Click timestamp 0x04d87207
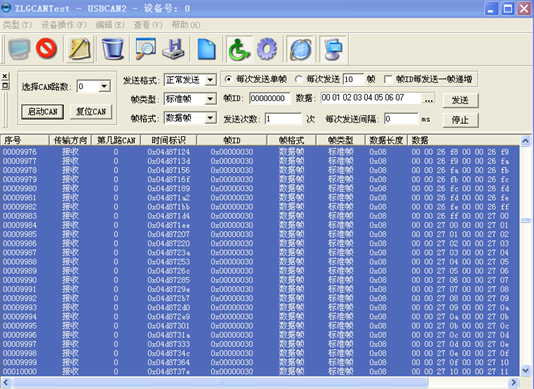The width and height of the screenshot is (534, 389). pos(169,234)
